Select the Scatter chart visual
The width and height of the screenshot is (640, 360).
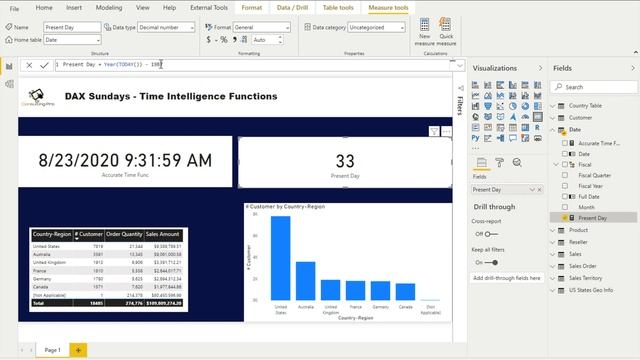[x=500, y=106]
